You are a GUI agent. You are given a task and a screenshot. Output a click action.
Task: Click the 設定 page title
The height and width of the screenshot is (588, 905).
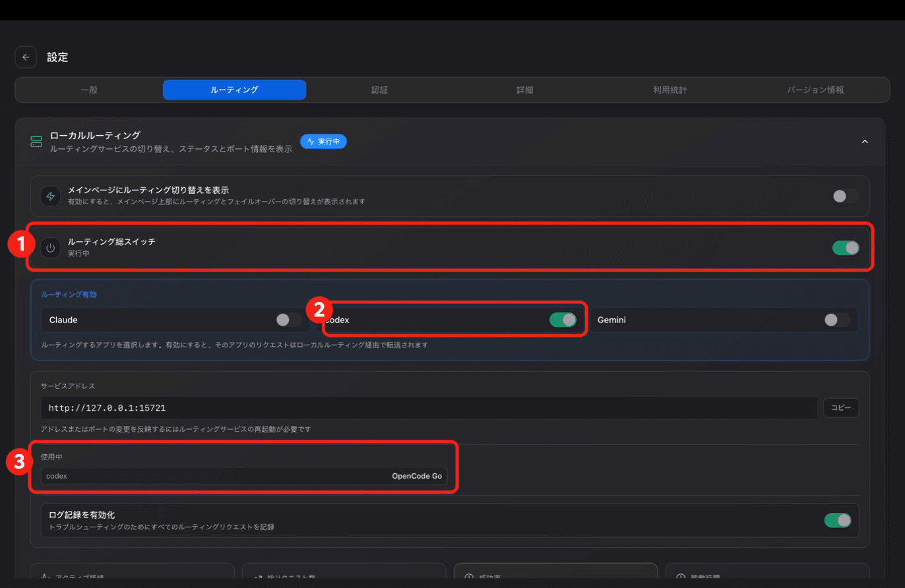click(x=57, y=57)
